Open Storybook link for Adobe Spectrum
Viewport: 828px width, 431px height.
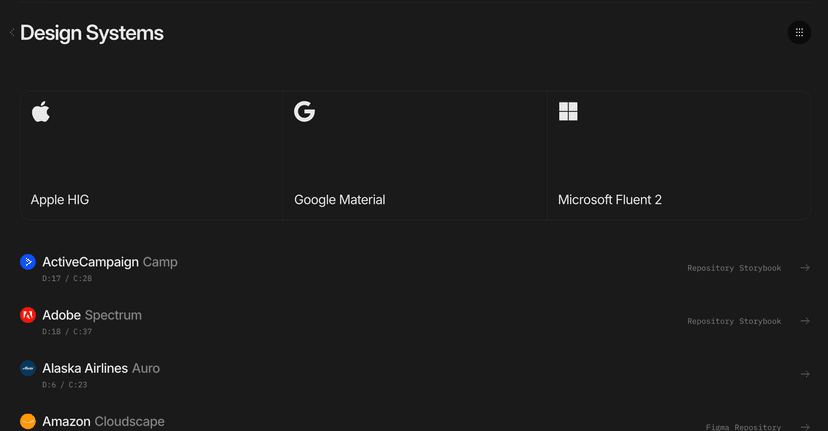pyautogui.click(x=760, y=321)
